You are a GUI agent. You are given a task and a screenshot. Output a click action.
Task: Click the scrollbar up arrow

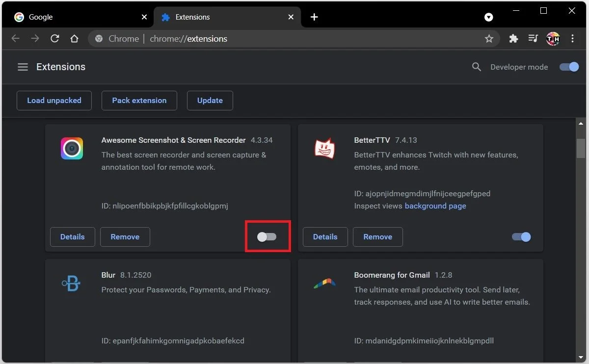click(581, 123)
